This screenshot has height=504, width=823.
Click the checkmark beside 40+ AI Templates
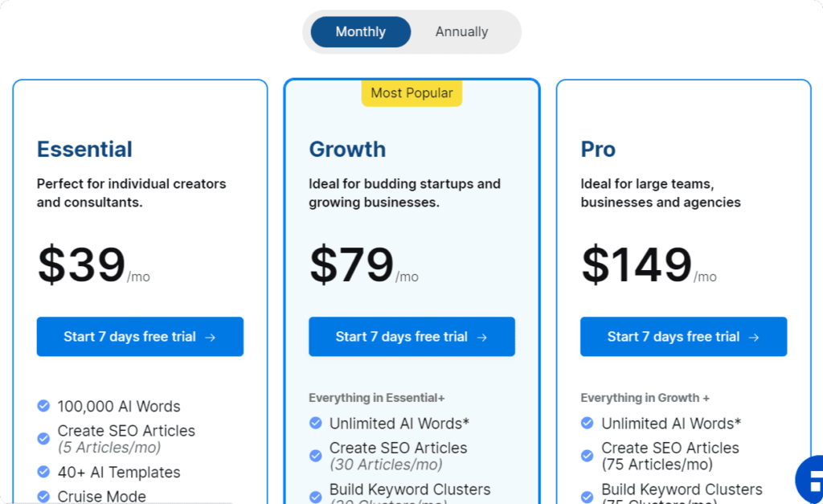[x=43, y=472]
